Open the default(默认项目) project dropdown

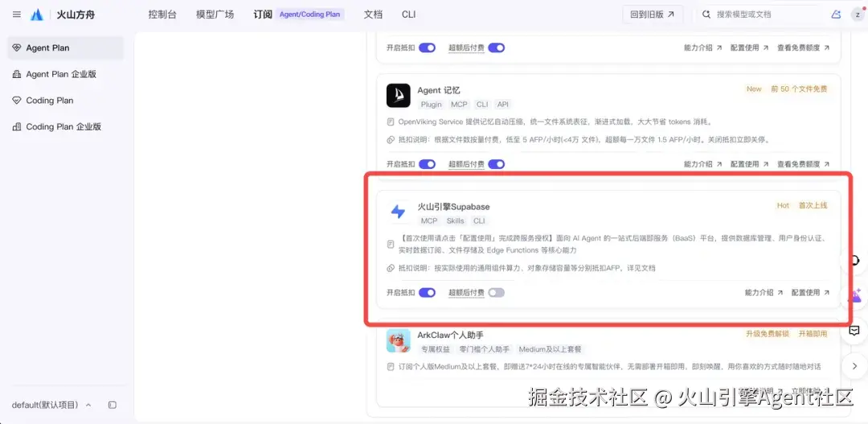(51, 405)
